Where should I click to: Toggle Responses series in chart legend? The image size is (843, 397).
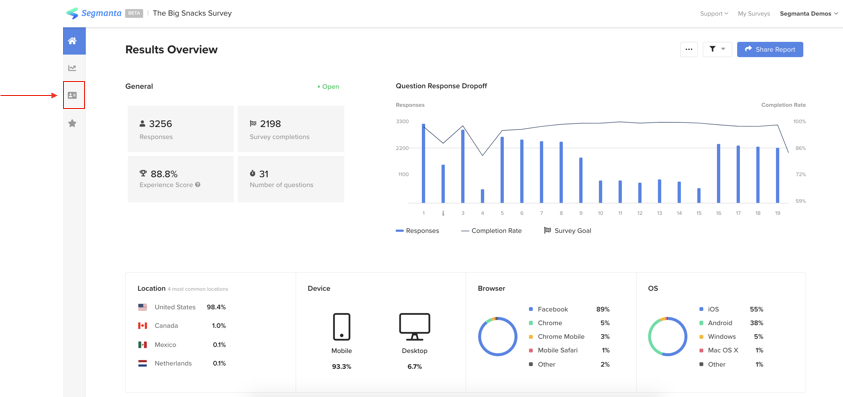pyautogui.click(x=417, y=231)
